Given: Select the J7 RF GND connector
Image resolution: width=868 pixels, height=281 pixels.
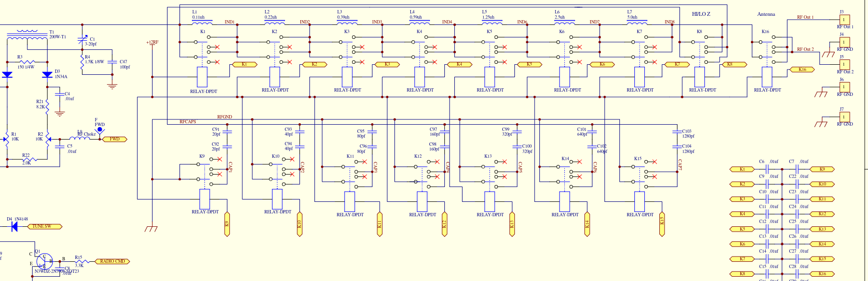Looking at the screenshot, I should [x=844, y=117].
